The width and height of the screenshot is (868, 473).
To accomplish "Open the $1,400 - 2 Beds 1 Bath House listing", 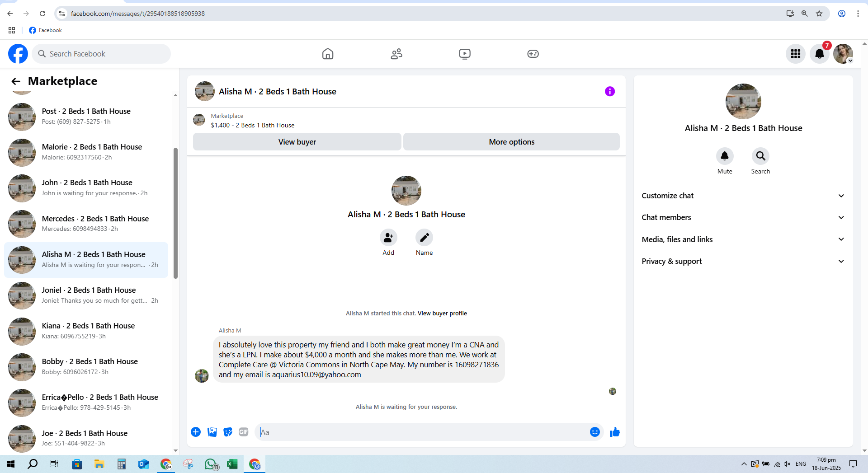I will pyautogui.click(x=252, y=126).
